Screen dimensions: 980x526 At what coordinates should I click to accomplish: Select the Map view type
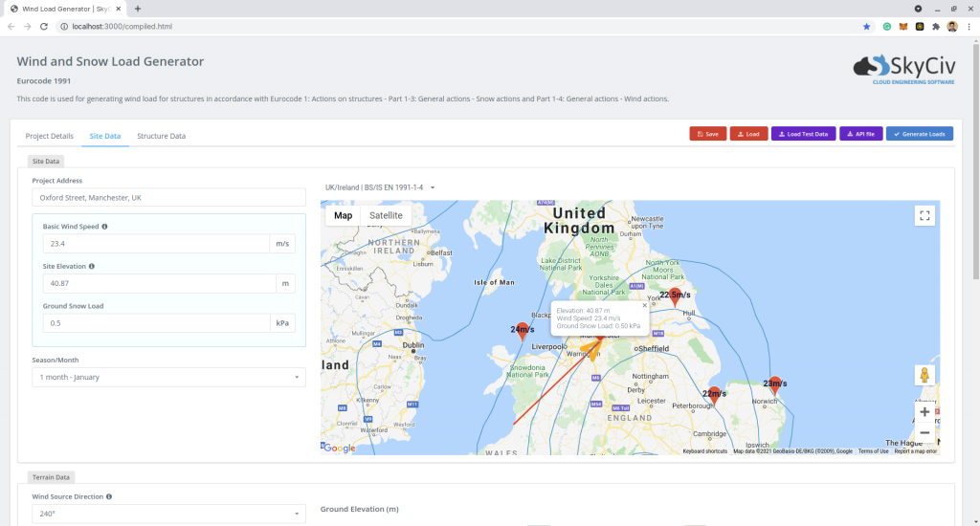(343, 216)
